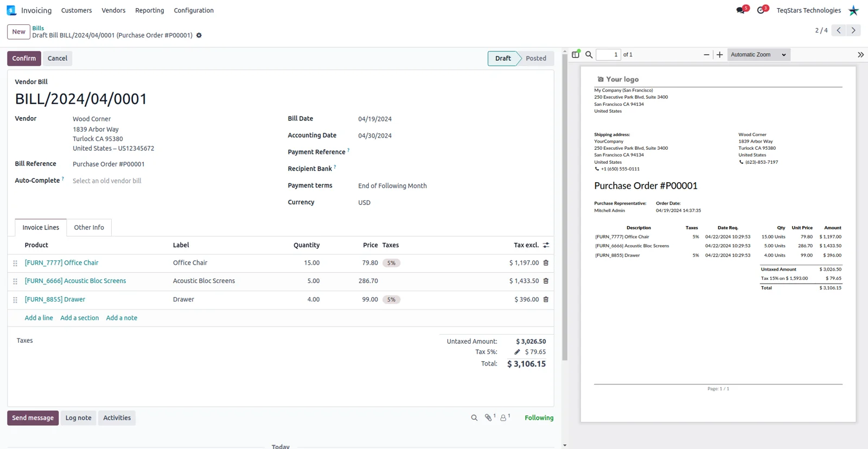
Task: Open the Invoicing app home icon
Action: (x=11, y=10)
